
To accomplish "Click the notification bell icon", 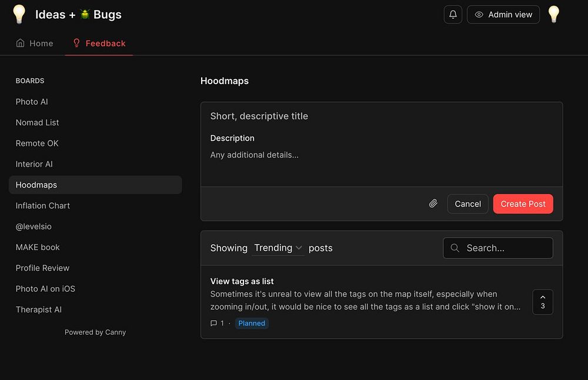I will pos(453,15).
